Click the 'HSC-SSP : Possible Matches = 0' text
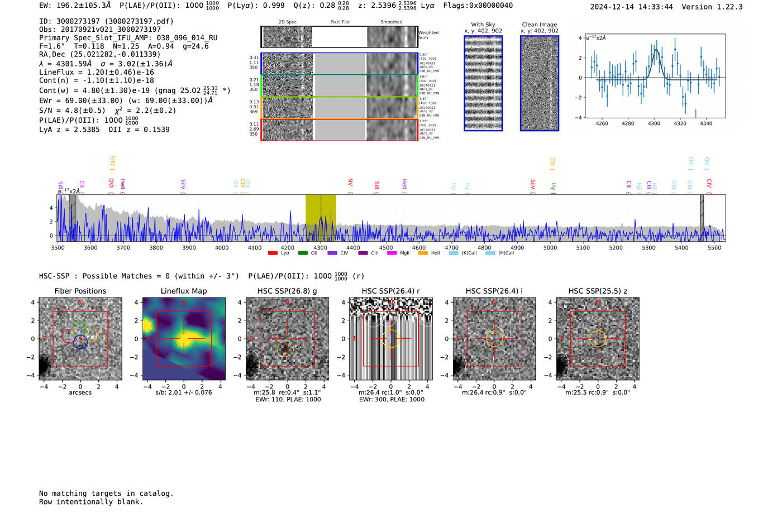The height and width of the screenshot is (532, 782). [139, 276]
